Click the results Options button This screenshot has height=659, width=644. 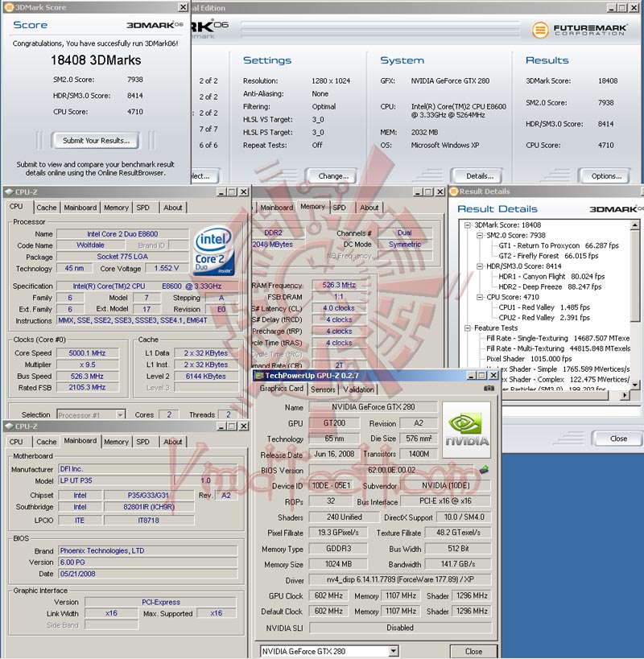tap(605, 175)
